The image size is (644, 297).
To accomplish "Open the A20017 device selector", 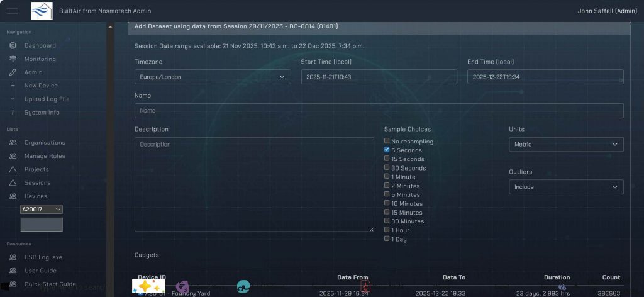I will coord(42,210).
